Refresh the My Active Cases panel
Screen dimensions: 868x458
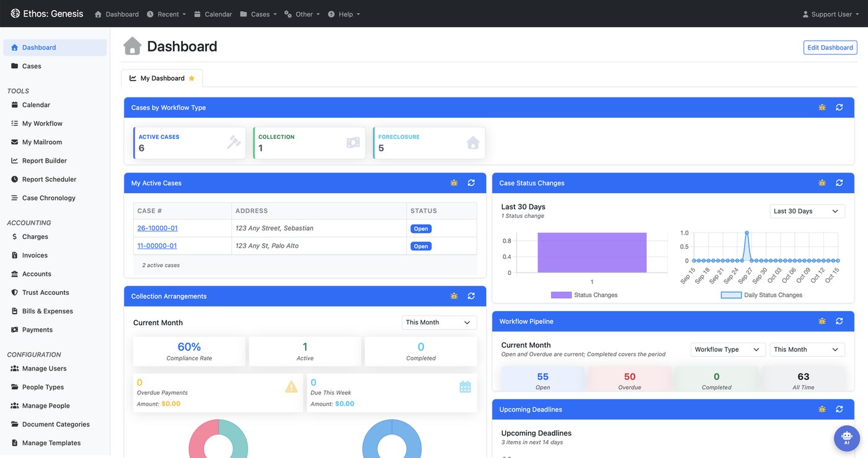click(x=471, y=183)
